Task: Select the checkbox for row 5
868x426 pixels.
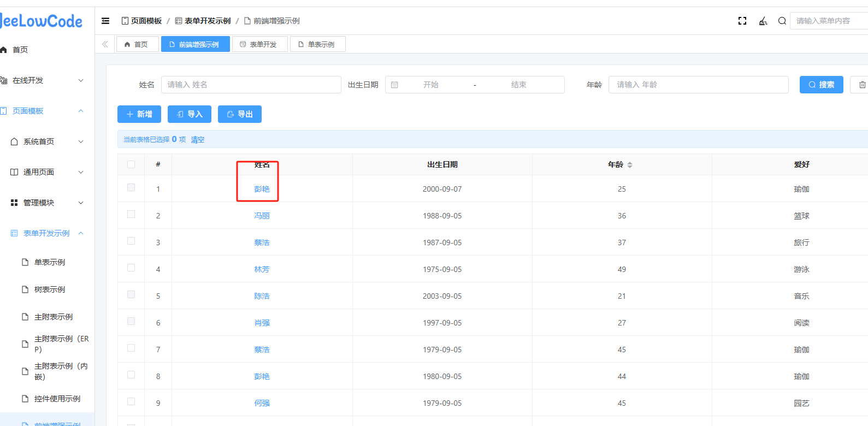Action: click(x=131, y=294)
